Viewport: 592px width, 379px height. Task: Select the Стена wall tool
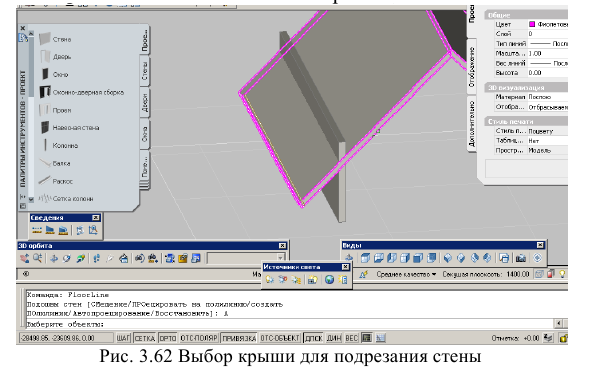pyautogui.click(x=55, y=39)
